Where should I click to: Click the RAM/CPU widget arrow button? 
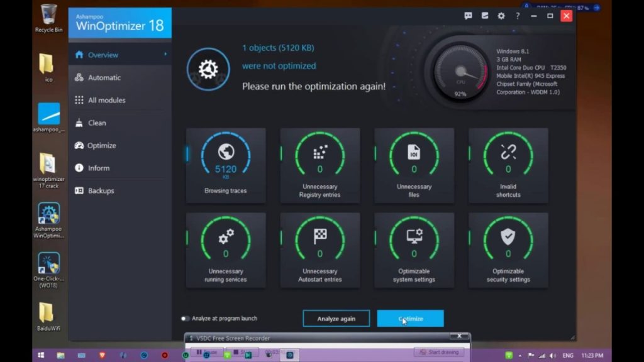tap(596, 8)
